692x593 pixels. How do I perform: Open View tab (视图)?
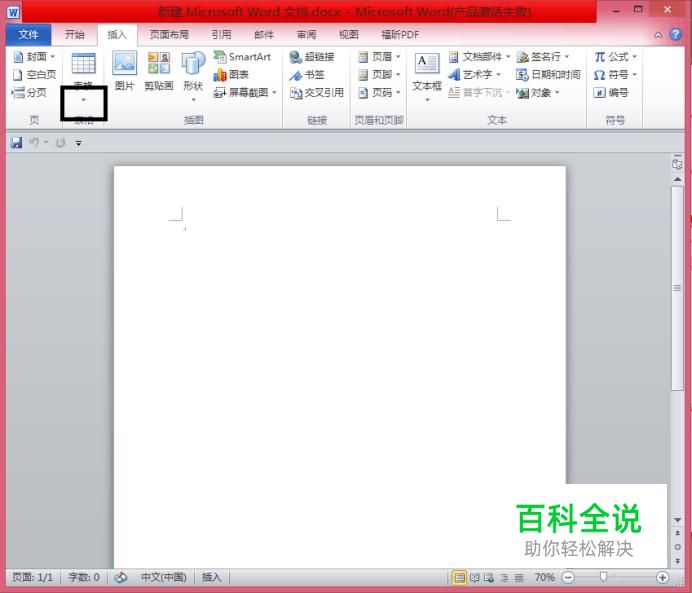click(349, 35)
